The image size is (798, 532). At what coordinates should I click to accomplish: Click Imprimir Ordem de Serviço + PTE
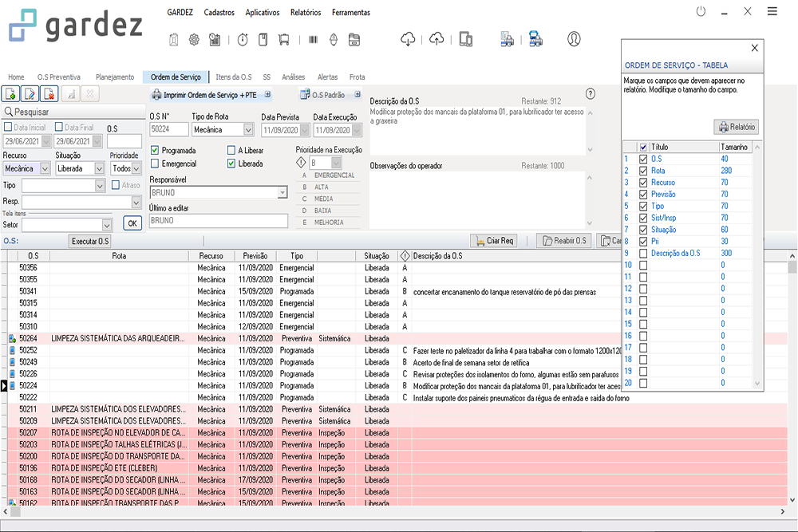pyautogui.click(x=210, y=95)
